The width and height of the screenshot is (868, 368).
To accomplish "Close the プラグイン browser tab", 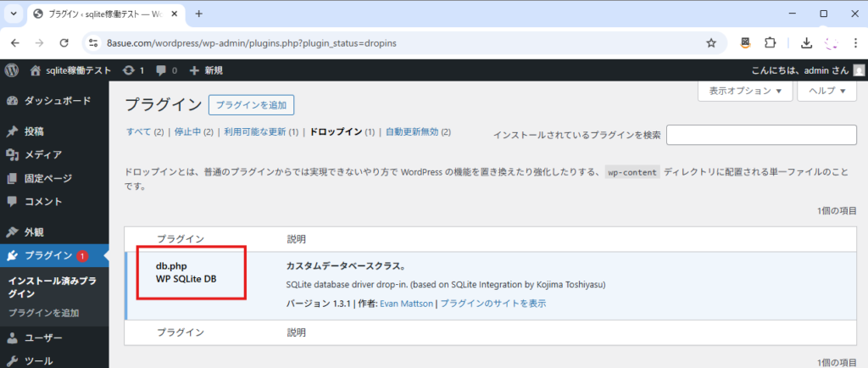I will [x=176, y=14].
